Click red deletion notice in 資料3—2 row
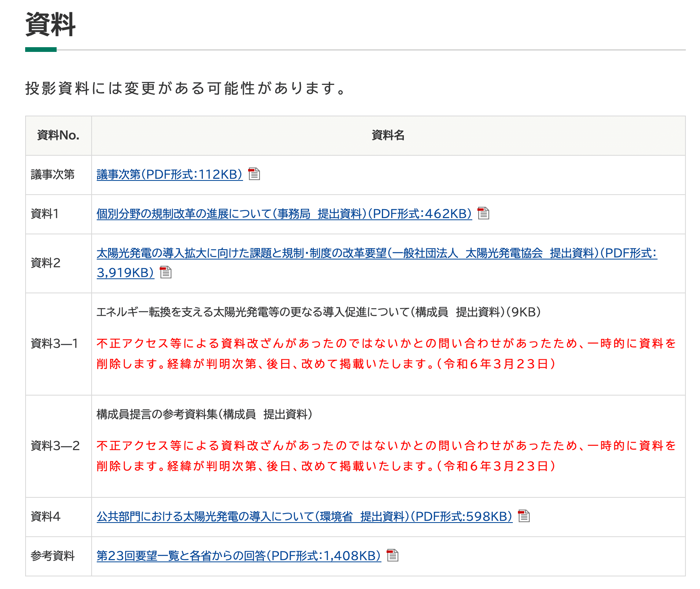The height and width of the screenshot is (589, 700). pos(386,456)
